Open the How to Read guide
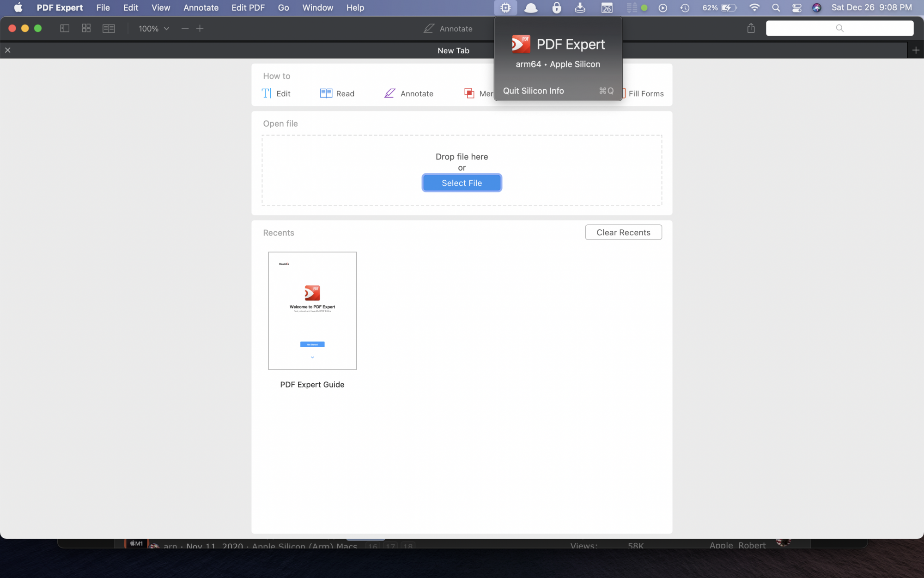924x578 pixels. pyautogui.click(x=337, y=93)
